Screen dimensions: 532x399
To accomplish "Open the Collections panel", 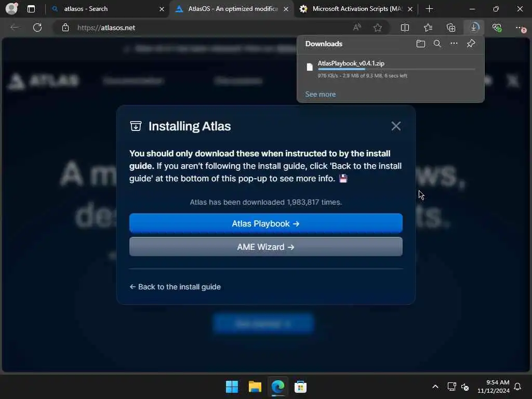I will pos(451,28).
